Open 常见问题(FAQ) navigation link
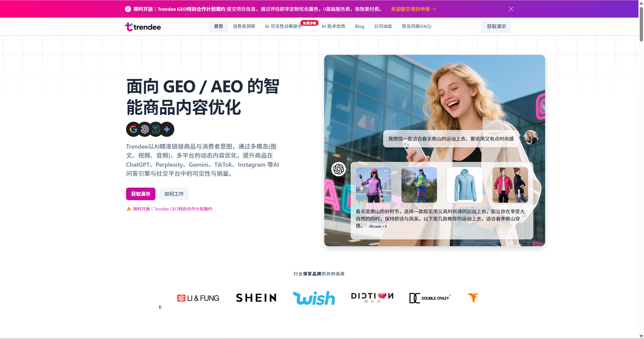 click(416, 26)
